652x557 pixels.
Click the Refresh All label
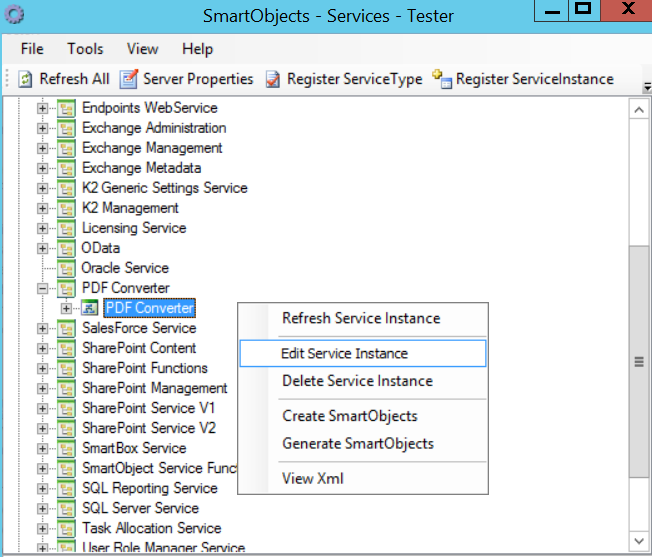(74, 79)
